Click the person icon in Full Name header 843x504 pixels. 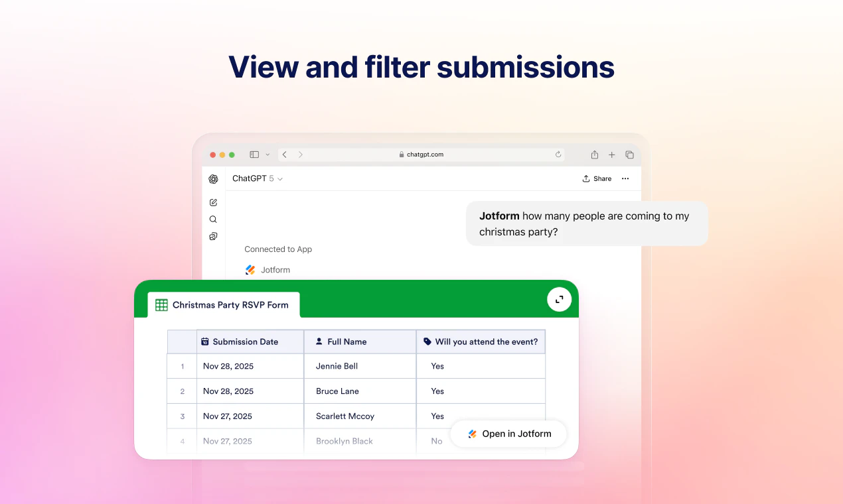pyautogui.click(x=320, y=341)
